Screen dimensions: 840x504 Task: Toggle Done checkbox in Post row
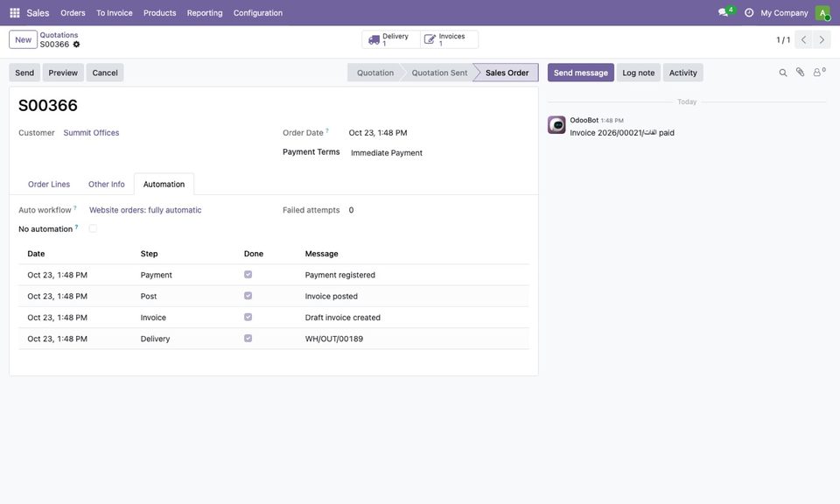click(x=248, y=296)
